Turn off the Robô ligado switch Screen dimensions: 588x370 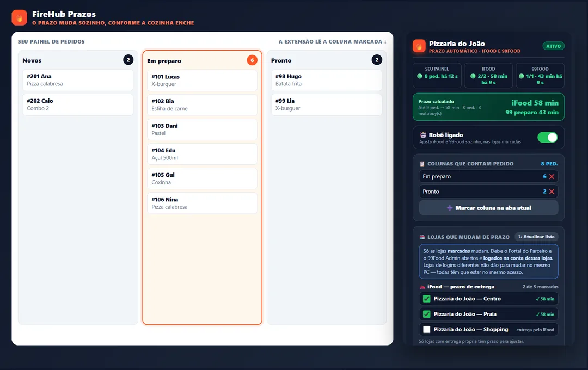pyautogui.click(x=548, y=138)
